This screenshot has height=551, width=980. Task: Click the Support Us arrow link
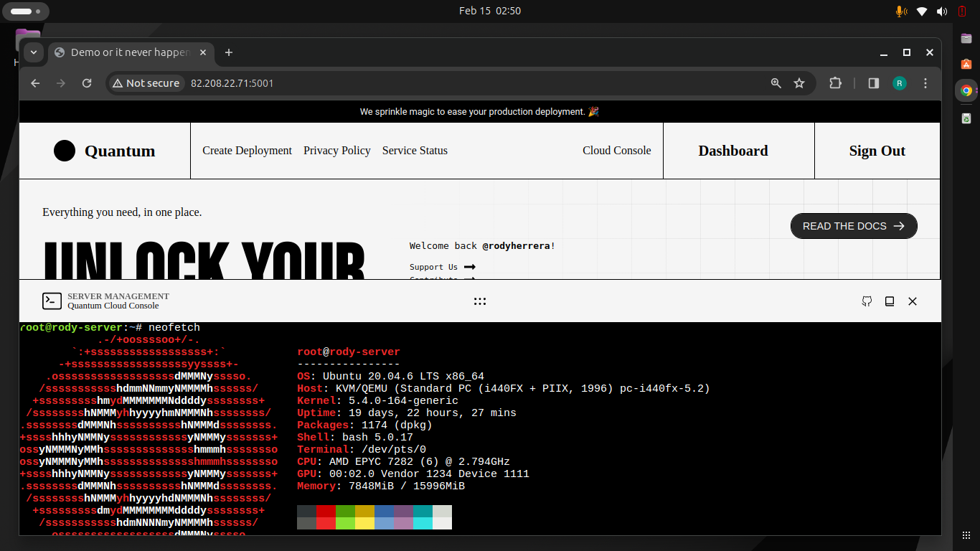tap(442, 267)
